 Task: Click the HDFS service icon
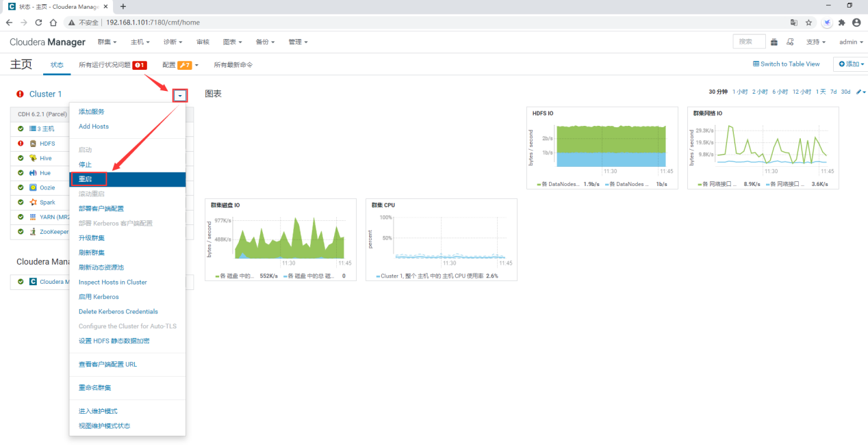click(33, 144)
